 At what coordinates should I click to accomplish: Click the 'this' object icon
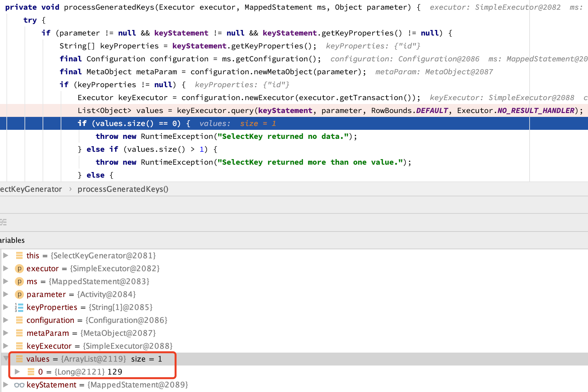click(x=19, y=255)
